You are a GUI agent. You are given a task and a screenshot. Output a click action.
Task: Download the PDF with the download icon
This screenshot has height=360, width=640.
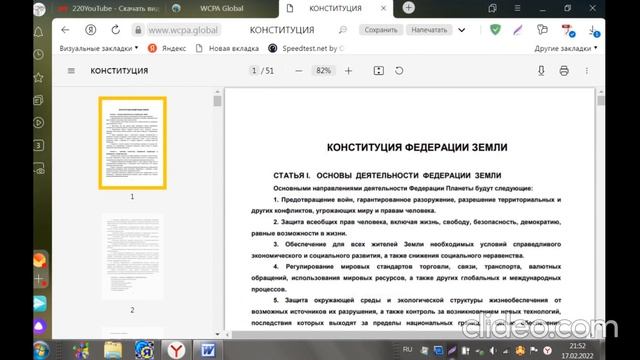[x=541, y=71]
